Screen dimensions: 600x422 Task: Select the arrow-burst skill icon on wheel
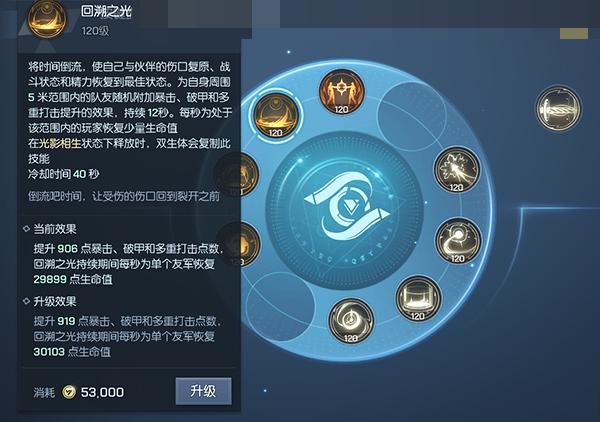(x=457, y=169)
